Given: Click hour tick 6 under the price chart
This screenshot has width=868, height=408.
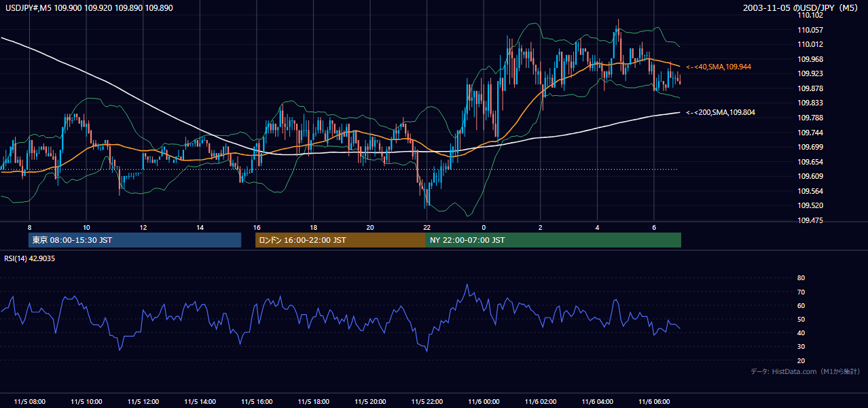Looking at the screenshot, I should click(x=654, y=227).
